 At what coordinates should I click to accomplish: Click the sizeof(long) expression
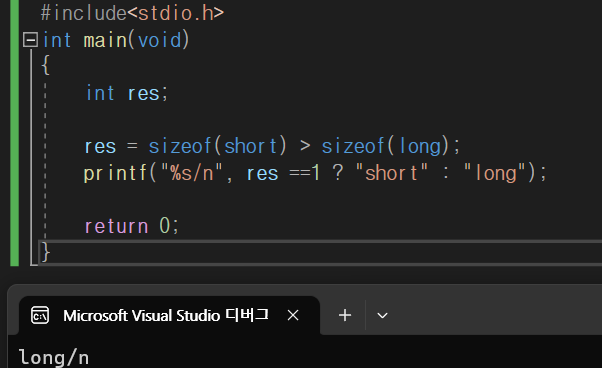(385, 146)
